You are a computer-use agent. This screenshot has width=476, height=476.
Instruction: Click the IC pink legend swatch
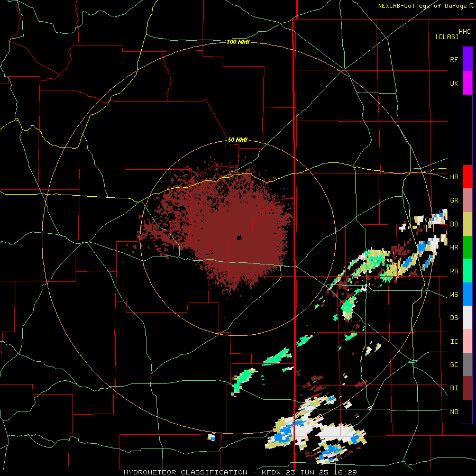467,341
